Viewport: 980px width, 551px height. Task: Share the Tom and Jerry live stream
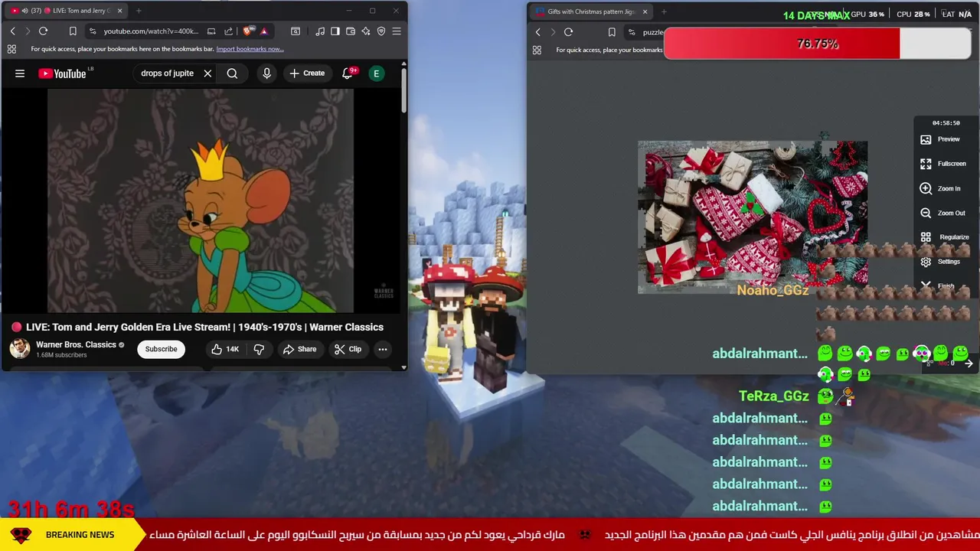(x=299, y=349)
